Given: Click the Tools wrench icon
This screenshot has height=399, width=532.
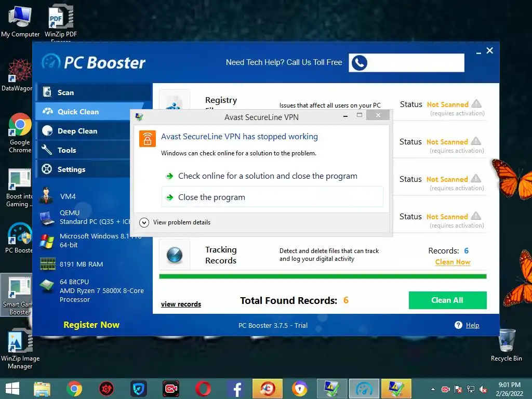Looking at the screenshot, I should pos(47,150).
